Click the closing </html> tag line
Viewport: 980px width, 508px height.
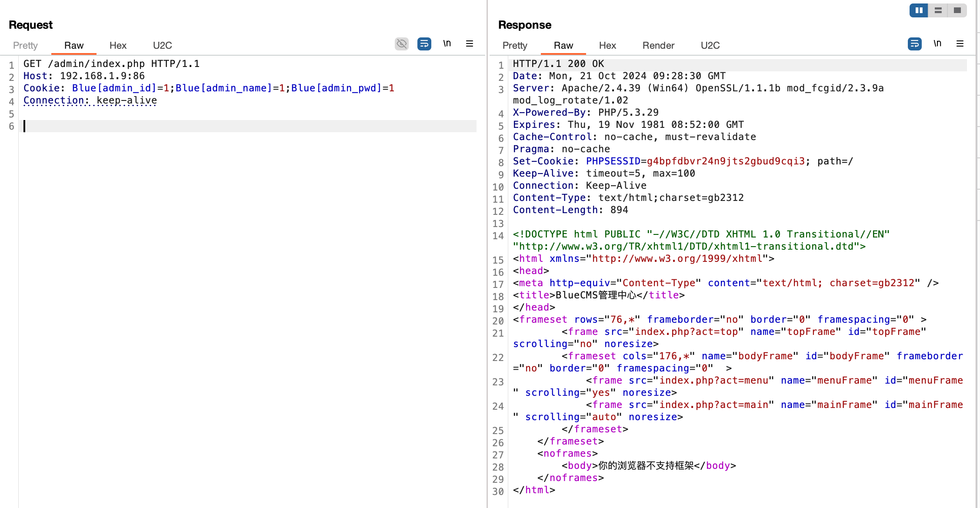pyautogui.click(x=534, y=490)
